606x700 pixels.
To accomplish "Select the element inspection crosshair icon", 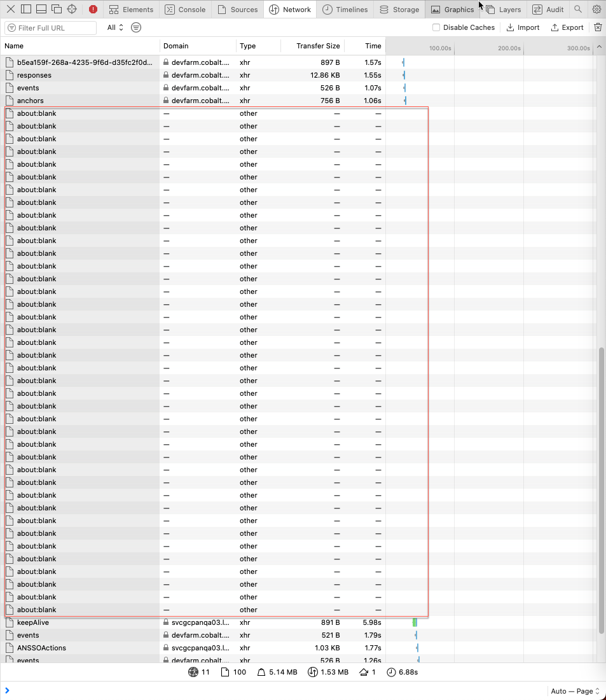I will (x=71, y=9).
